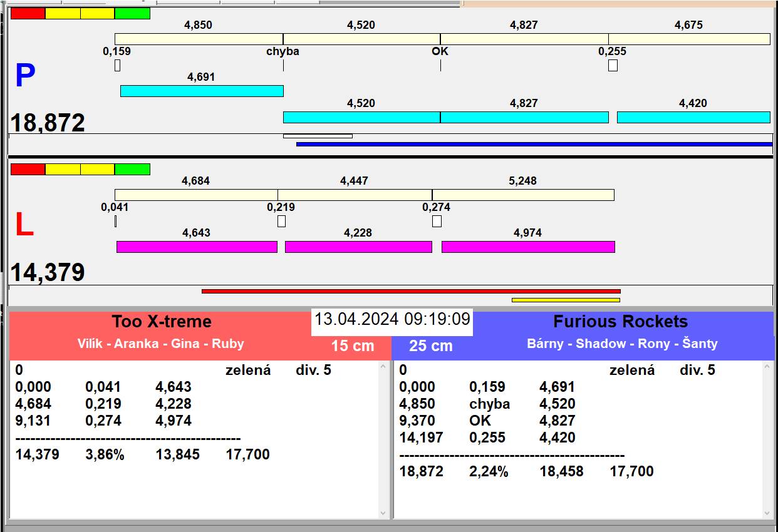
Task: Click the small box below 0,041
Action: (116, 221)
